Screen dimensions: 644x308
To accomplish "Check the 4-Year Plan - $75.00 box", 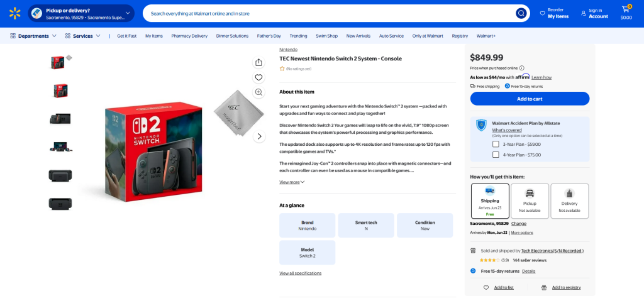I will pyautogui.click(x=496, y=155).
